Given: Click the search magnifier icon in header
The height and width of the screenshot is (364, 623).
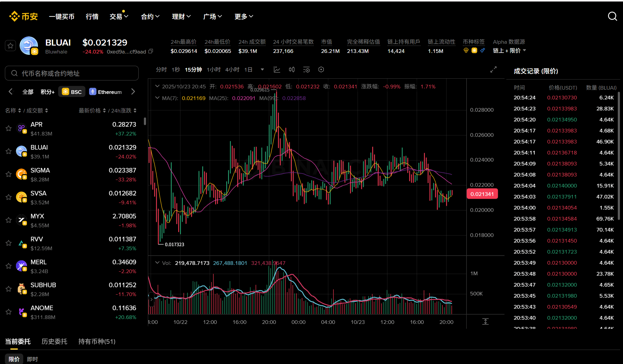Looking at the screenshot, I should (x=612, y=16).
